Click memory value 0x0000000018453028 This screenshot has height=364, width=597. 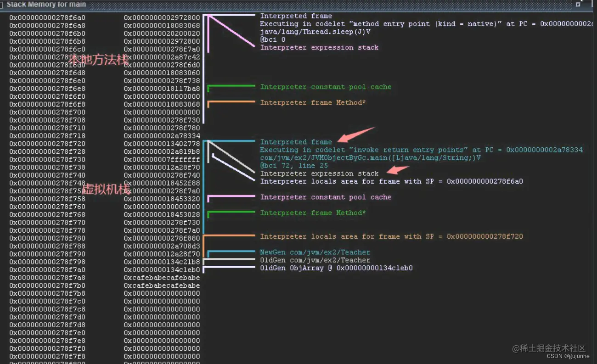[x=162, y=214]
